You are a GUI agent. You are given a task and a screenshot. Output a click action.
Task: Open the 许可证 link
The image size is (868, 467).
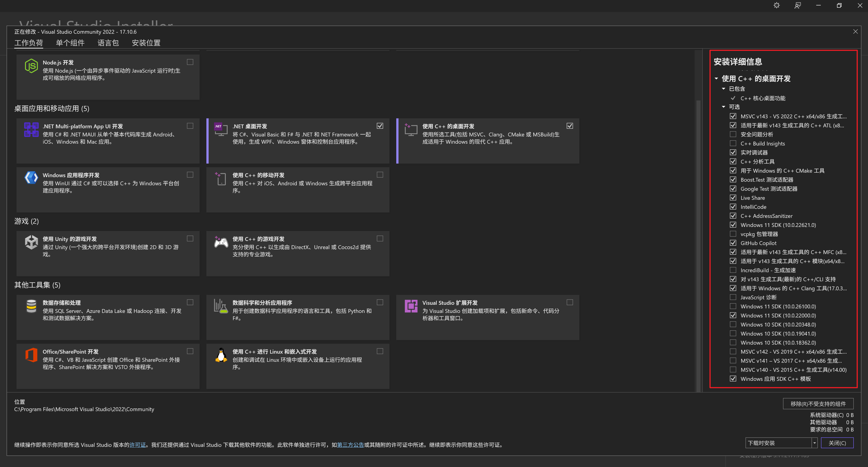[137, 445]
